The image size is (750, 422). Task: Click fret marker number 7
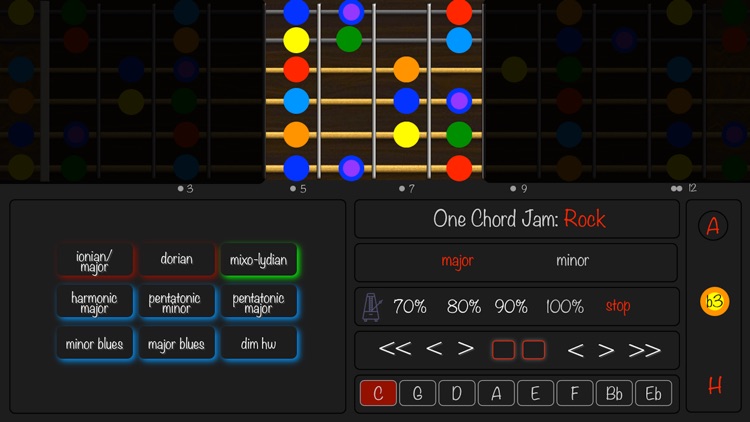pyautogui.click(x=407, y=189)
